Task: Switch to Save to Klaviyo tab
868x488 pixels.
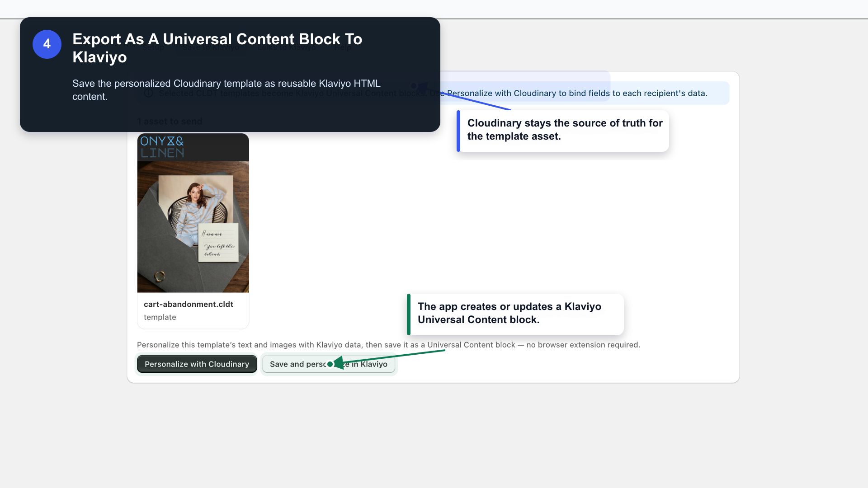Action: click(211, 47)
